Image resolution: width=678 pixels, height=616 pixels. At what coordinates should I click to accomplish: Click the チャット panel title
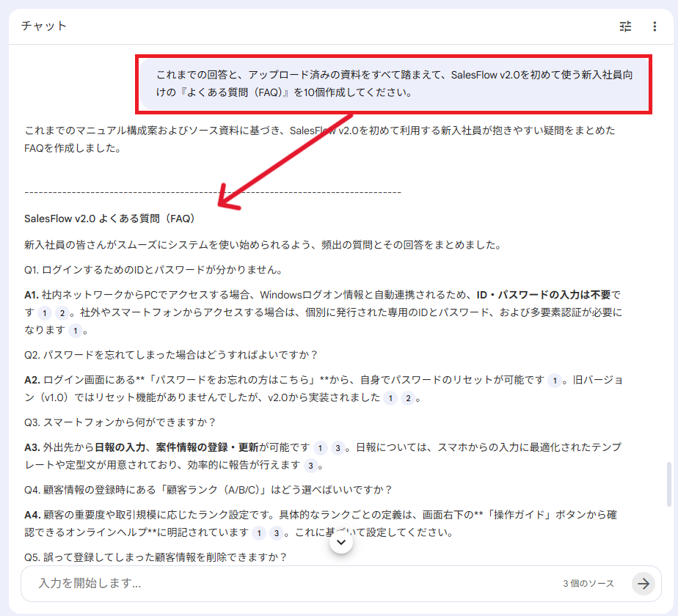[x=44, y=26]
